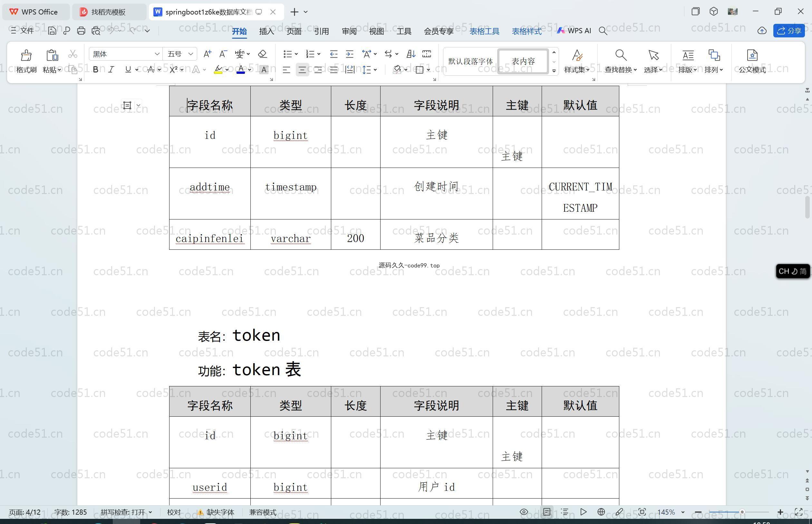This screenshot has height=524, width=812.
Task: Click the Format Painter (格式刷) icon
Action: coord(26,55)
